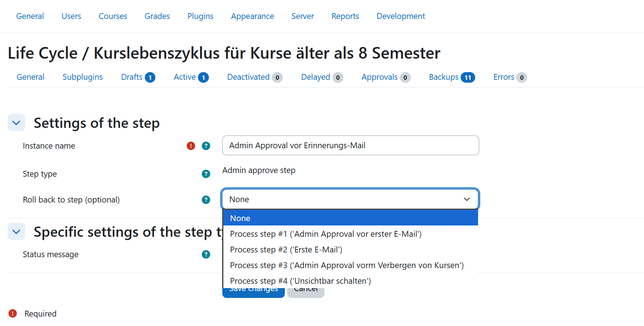644x326 pixels.
Task: Collapse Specific settings of the step section
Action: (16, 232)
